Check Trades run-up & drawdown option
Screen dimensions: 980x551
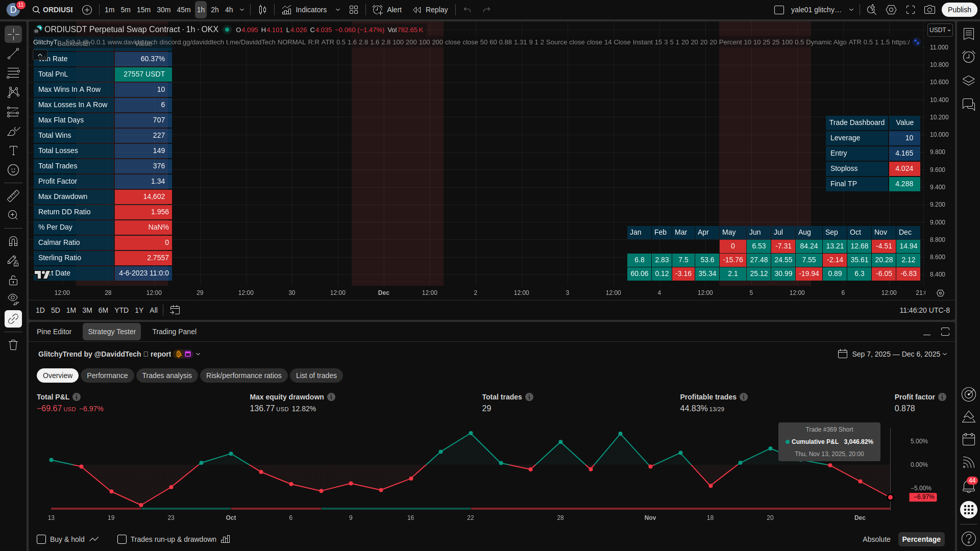122,539
